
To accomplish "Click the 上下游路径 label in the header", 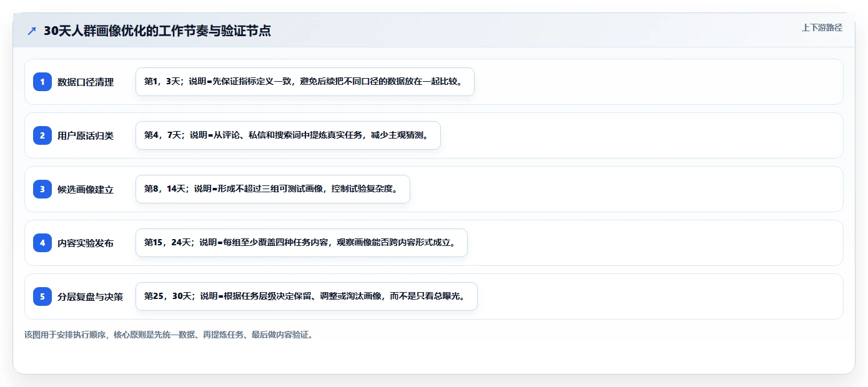I will point(822,27).
